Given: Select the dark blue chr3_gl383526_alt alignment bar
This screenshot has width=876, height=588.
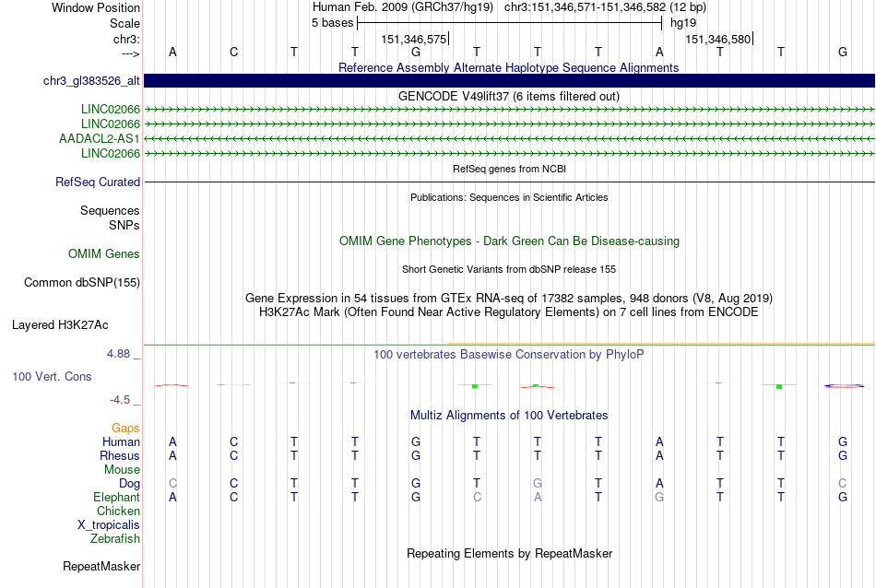Looking at the screenshot, I should 509,81.
